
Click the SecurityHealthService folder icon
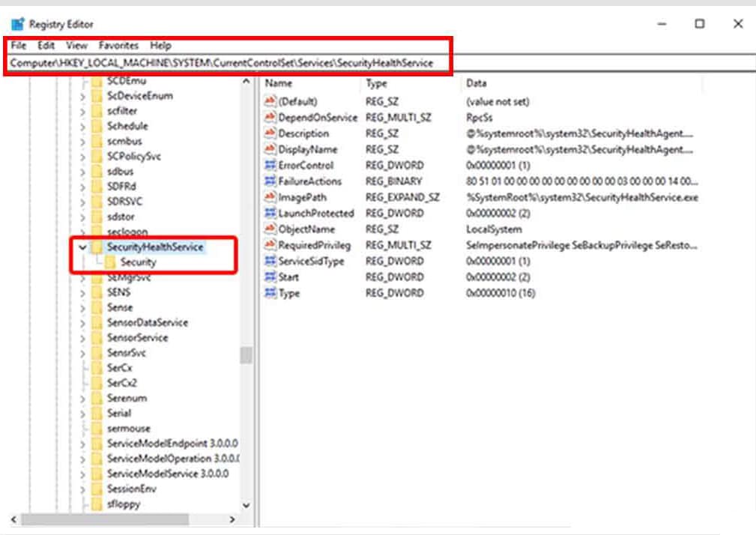click(x=97, y=247)
